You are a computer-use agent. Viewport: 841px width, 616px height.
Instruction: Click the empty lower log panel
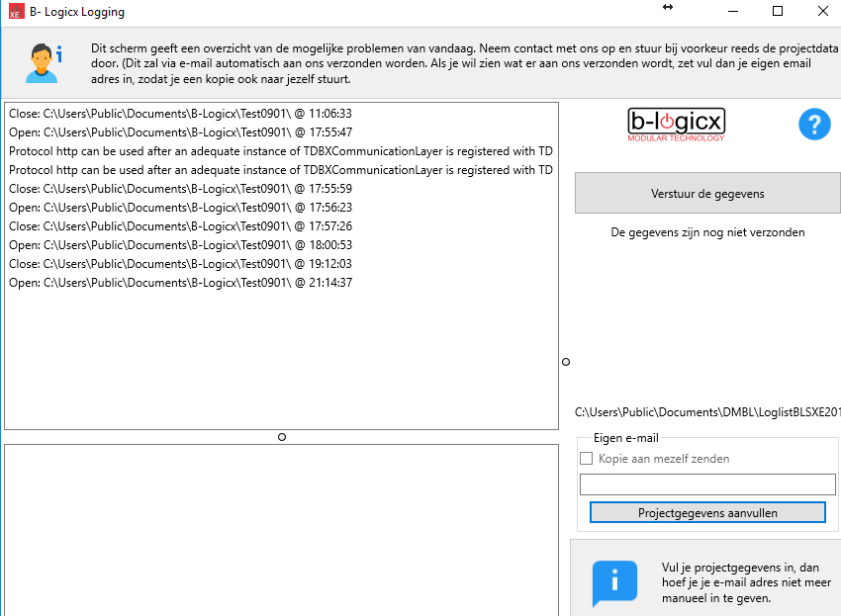point(282,530)
